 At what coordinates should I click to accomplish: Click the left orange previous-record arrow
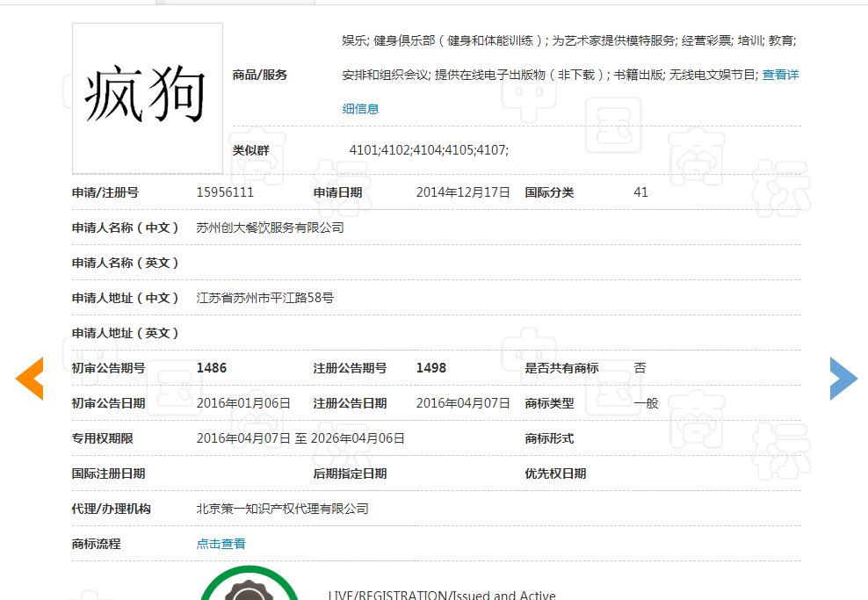[x=30, y=378]
